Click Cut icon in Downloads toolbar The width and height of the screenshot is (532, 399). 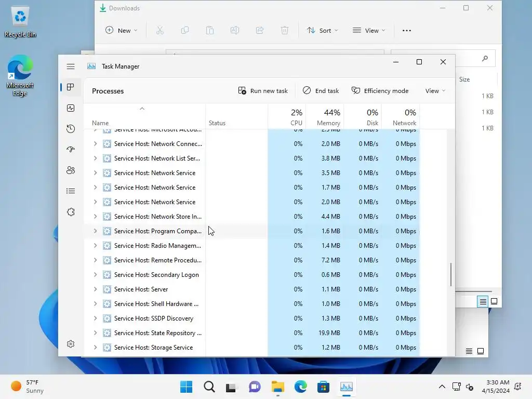point(160,31)
